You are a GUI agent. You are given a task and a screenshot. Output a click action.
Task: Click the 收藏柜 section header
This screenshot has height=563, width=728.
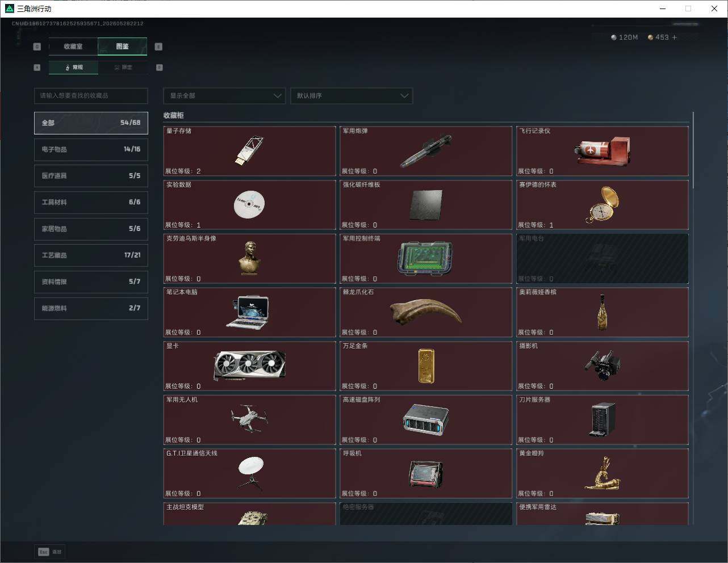(x=174, y=115)
